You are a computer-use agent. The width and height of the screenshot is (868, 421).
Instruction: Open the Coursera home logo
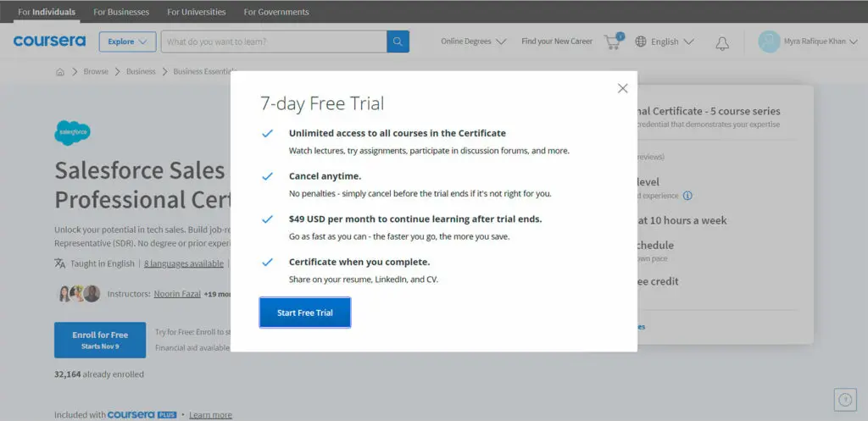tap(50, 41)
